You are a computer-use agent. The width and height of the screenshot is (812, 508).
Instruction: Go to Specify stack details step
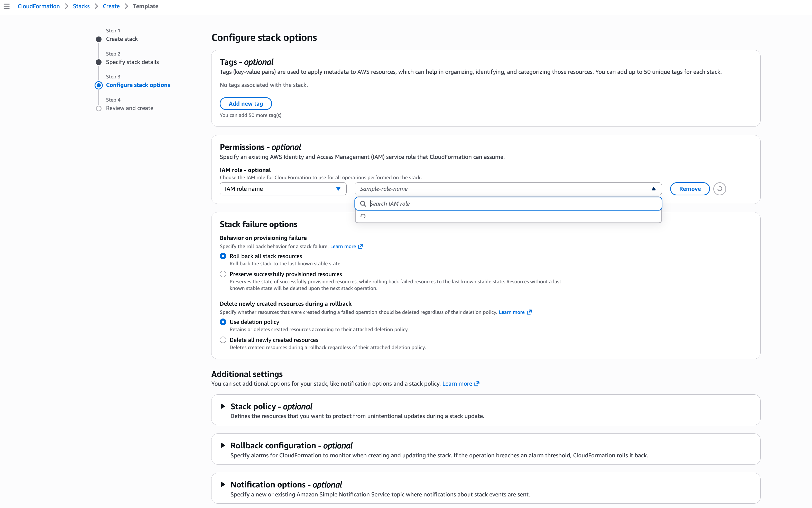(x=132, y=62)
